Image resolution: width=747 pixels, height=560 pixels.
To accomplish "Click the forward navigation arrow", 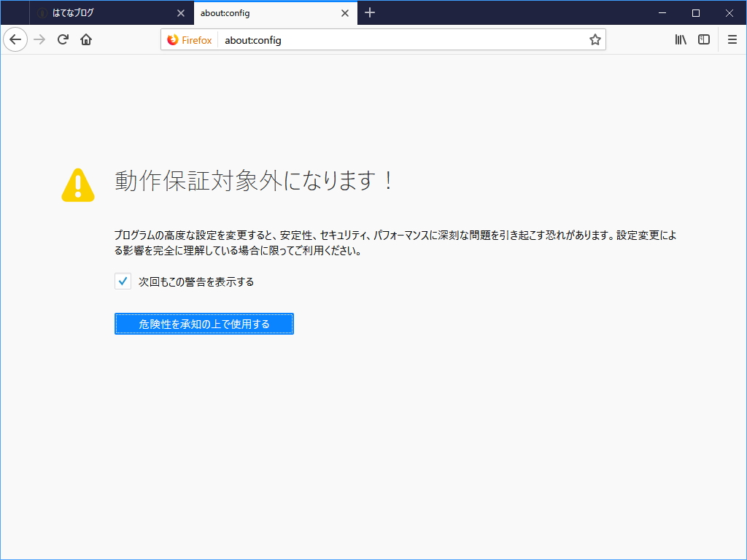I will point(38,39).
